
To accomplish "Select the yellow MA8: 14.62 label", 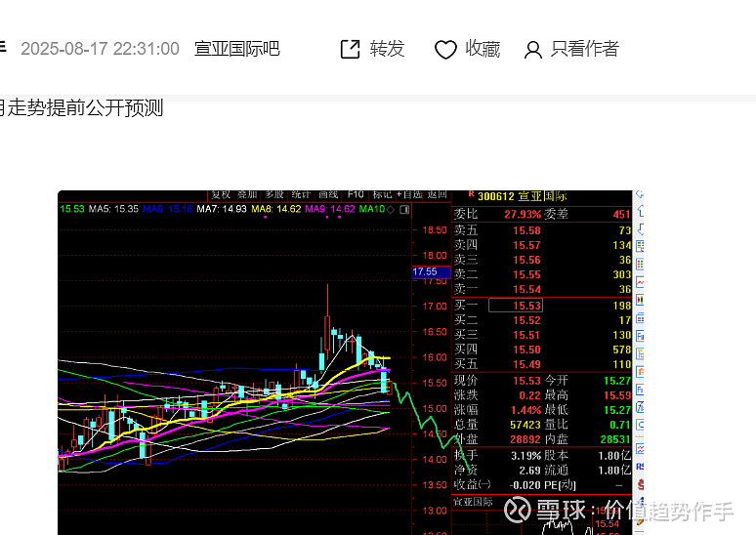I will click(276, 209).
